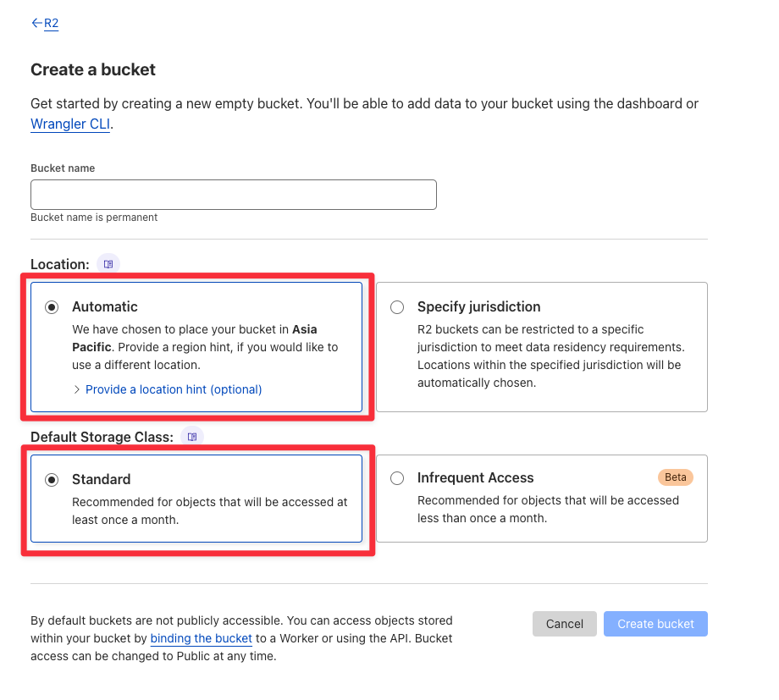Screen dimensions: 779x700
Task: Click the Automatic card title
Action: coord(105,306)
